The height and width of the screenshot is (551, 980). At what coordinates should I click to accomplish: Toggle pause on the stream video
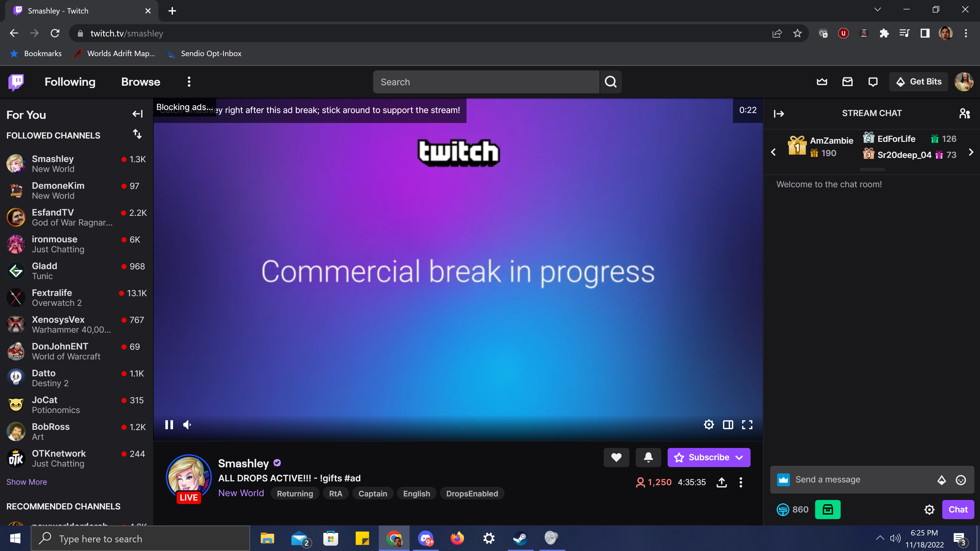click(169, 424)
